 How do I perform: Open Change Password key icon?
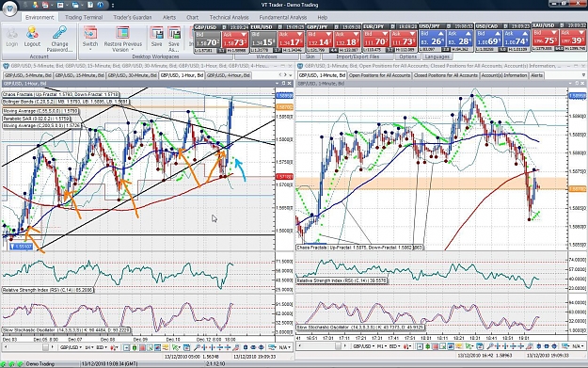point(59,33)
